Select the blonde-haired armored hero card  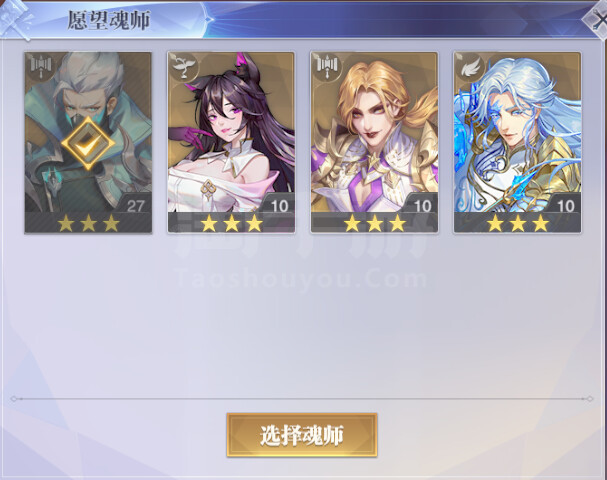point(374,143)
